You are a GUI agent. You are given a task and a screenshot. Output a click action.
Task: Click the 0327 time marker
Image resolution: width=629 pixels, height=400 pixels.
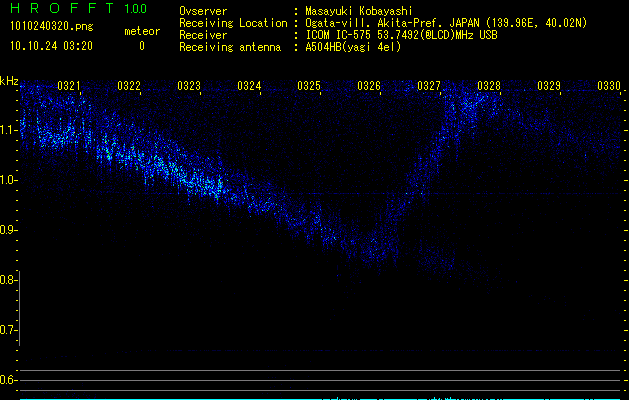coord(429,85)
